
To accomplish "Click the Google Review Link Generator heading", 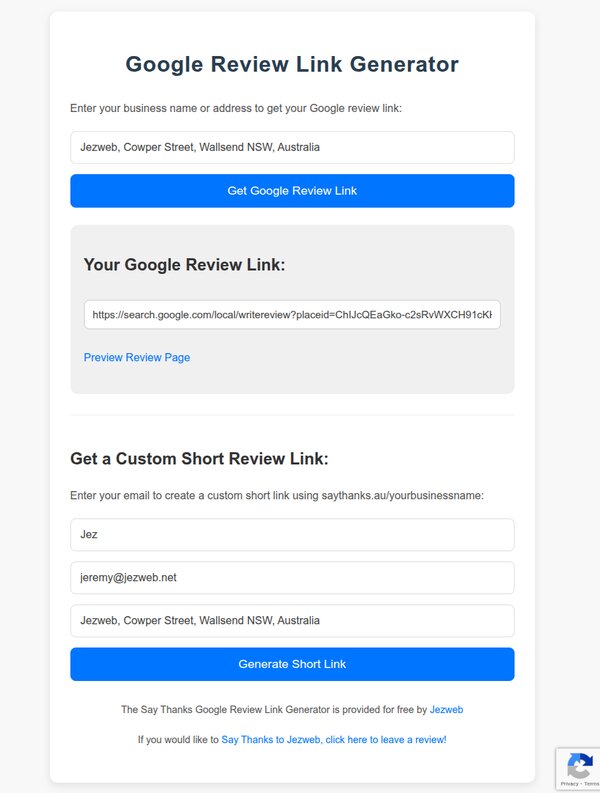I will click(x=292, y=65).
